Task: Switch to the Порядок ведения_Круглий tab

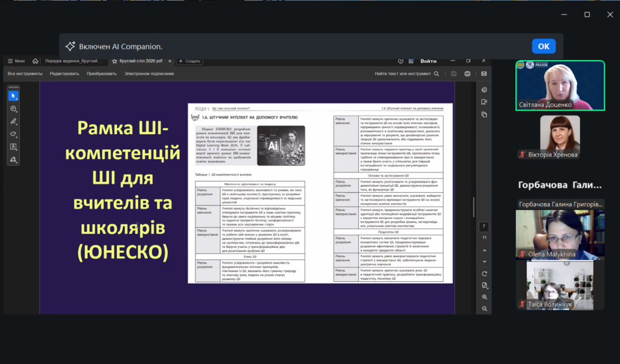Action: click(74, 61)
